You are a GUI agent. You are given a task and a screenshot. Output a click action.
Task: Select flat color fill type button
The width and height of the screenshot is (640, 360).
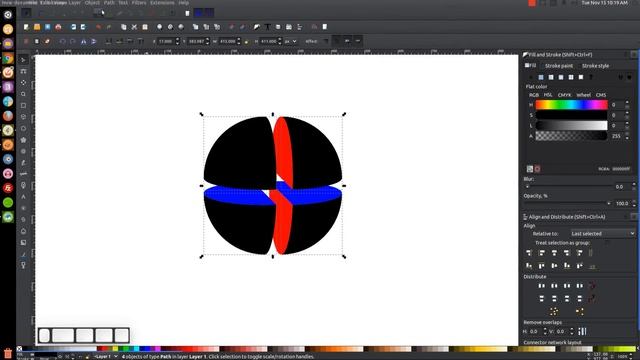point(541,77)
